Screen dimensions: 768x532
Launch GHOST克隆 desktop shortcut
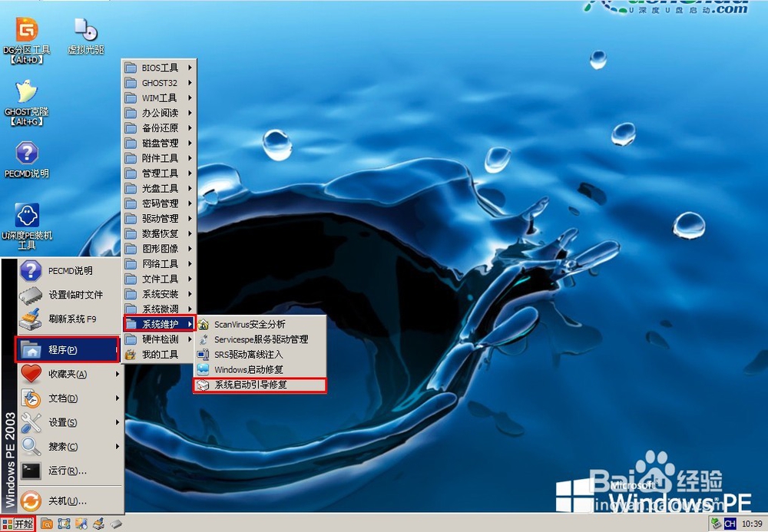click(26, 103)
